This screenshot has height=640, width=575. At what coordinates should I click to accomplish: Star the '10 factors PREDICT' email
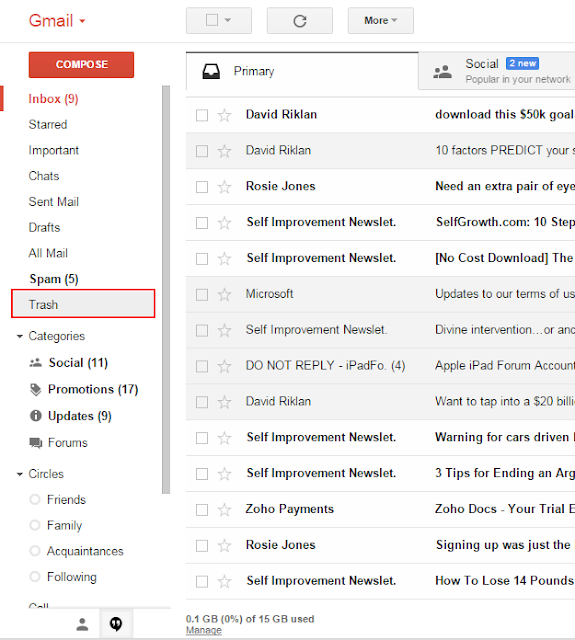[224, 151]
